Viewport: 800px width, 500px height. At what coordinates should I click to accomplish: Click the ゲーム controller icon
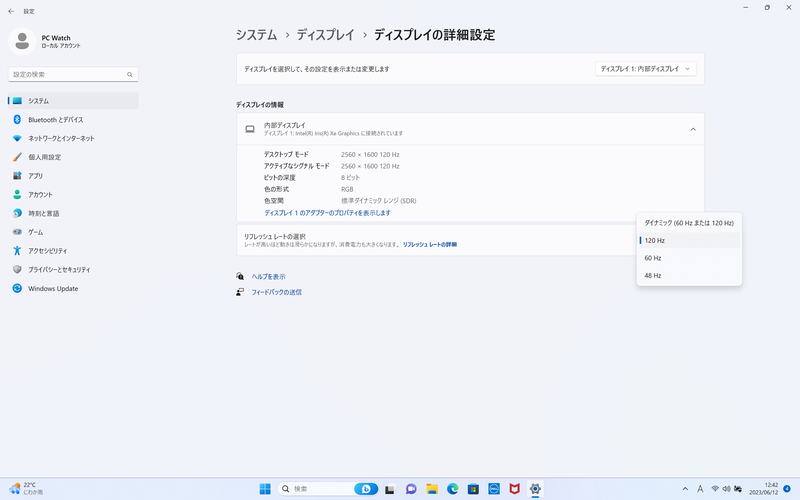click(17, 232)
